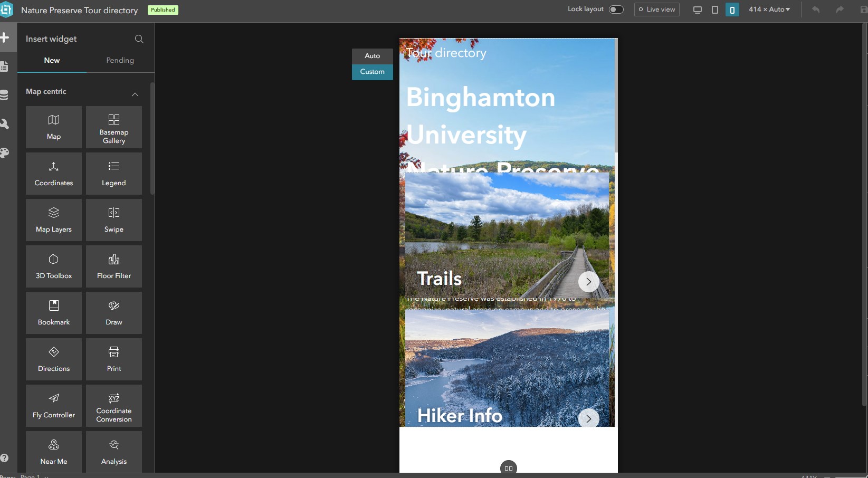Add the Coordinates widget
The image size is (868, 478).
[54, 174]
